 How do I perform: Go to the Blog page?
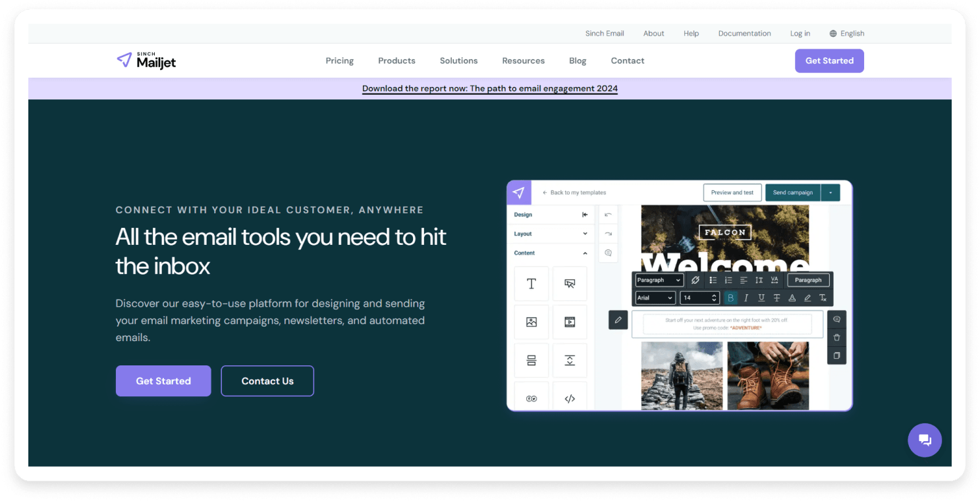[578, 61]
